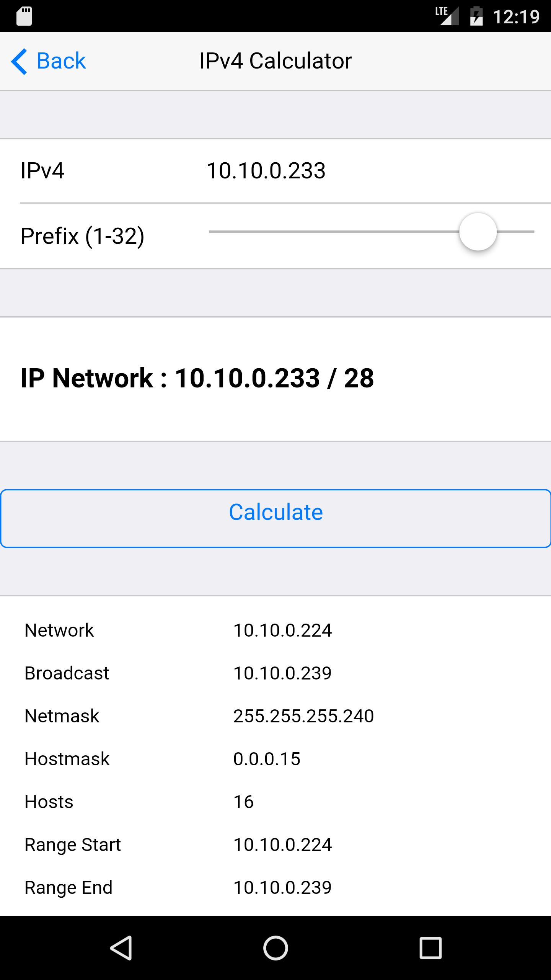Tap the Range End row label
This screenshot has height=980, width=551.
(68, 888)
